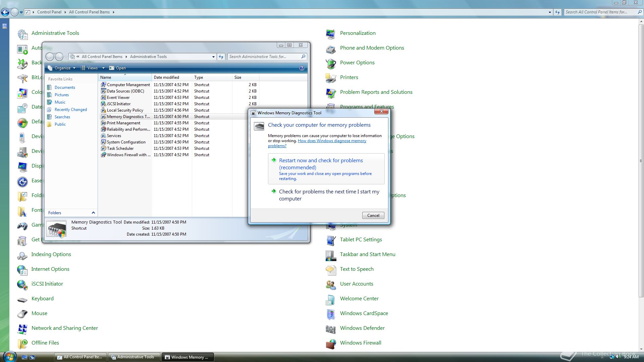Open Searches favorite link

pyautogui.click(x=62, y=117)
